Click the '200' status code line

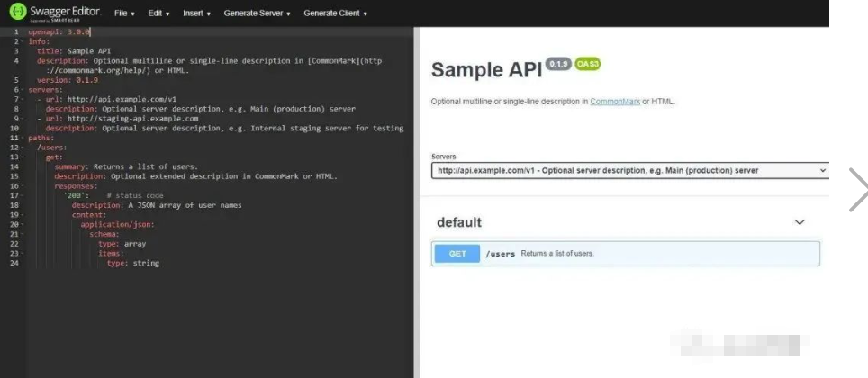[113, 195]
